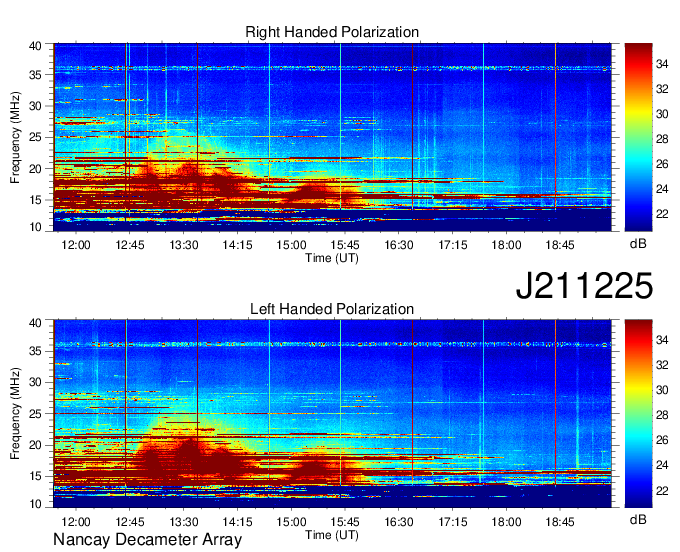Click the "Nancay Decameter Array" caption
Image resolution: width=680 pixels, height=552 pixels.
click(147, 540)
